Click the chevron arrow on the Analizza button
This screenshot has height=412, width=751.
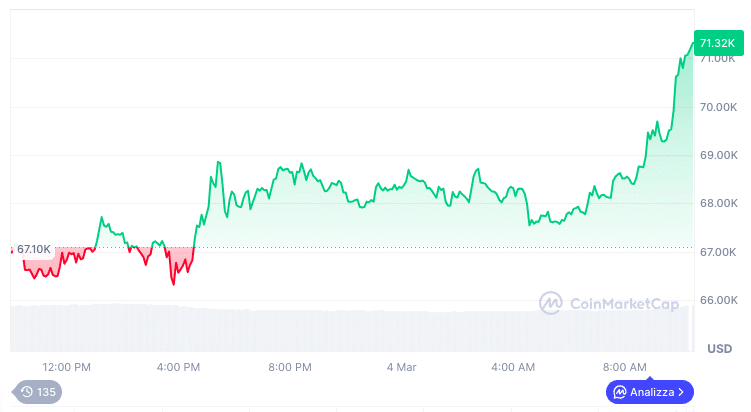pos(681,392)
